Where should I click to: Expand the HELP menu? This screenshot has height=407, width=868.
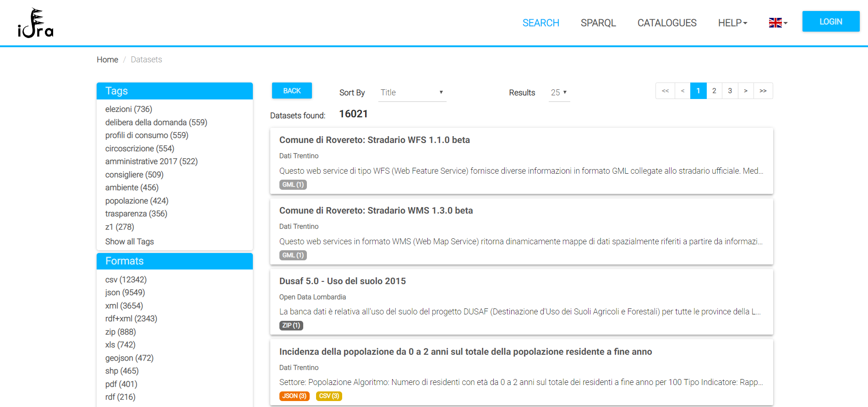coord(732,23)
